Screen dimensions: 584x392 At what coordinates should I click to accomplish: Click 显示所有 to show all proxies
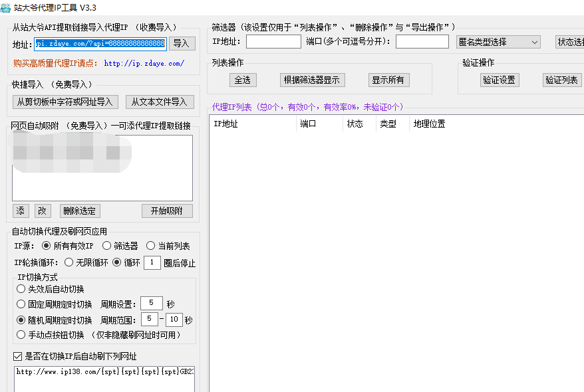(x=388, y=80)
